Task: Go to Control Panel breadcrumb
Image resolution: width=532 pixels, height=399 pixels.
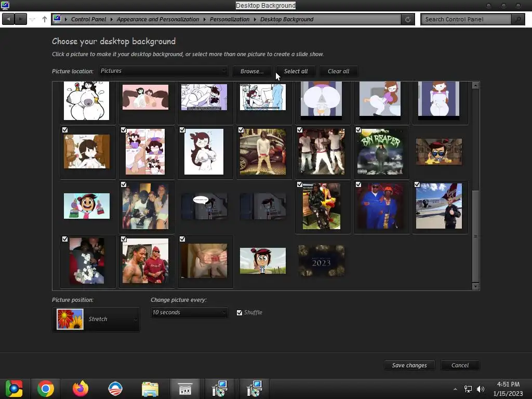Action: [x=88, y=19]
